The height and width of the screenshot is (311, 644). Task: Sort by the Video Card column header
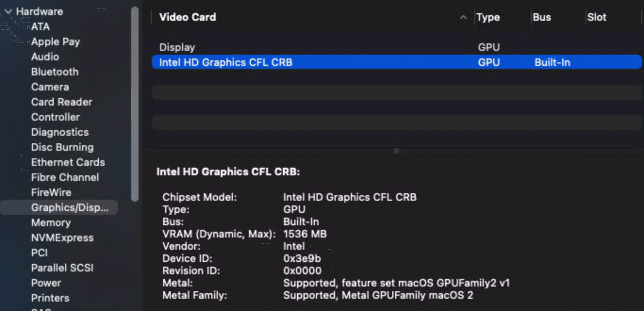[188, 17]
